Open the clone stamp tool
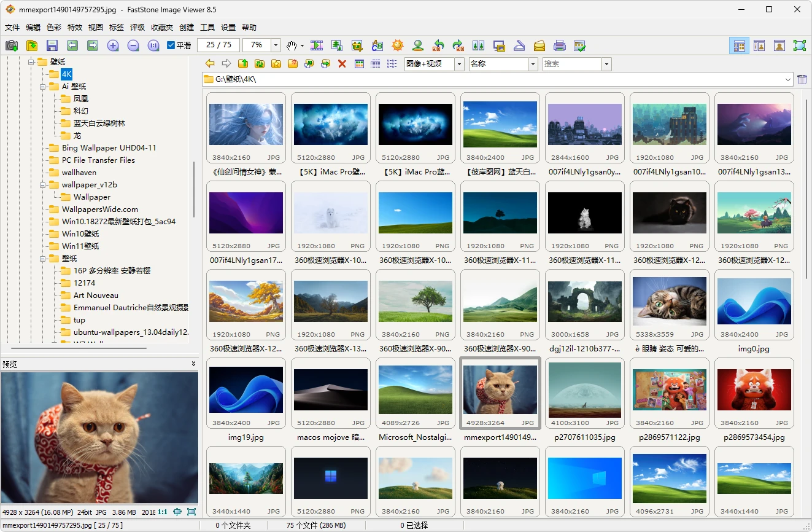The image size is (812, 532). click(418, 45)
